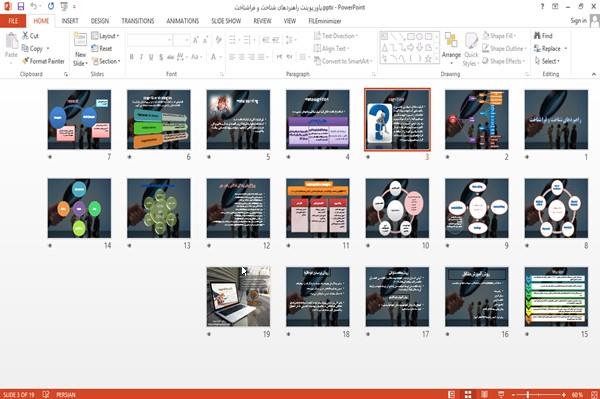Image resolution: width=600 pixels, height=399 pixels.
Task: Switch to Normal view in status bar
Action: (x=452, y=394)
